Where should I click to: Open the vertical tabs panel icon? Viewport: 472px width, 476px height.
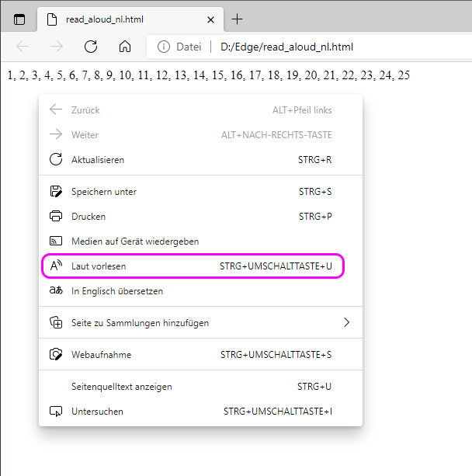19,19
